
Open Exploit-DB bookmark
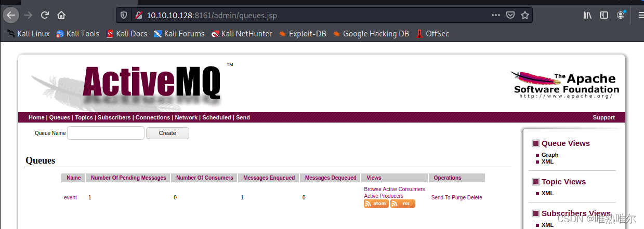tap(302, 34)
